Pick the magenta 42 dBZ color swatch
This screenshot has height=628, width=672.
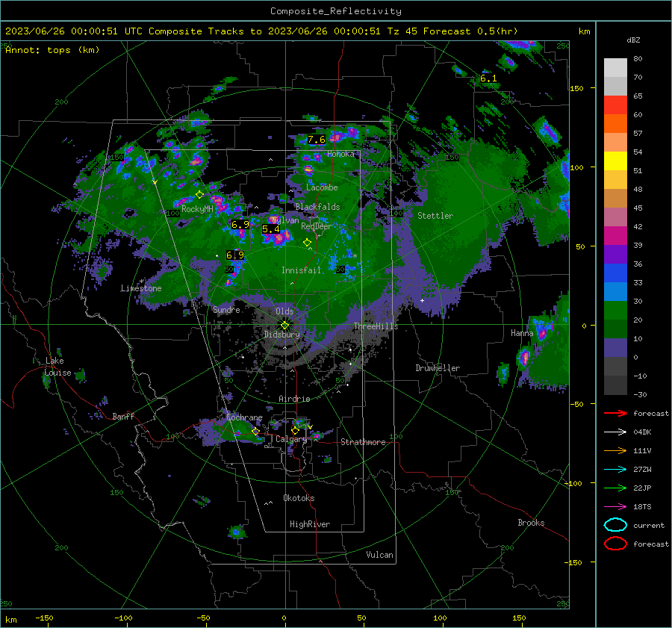615,235
